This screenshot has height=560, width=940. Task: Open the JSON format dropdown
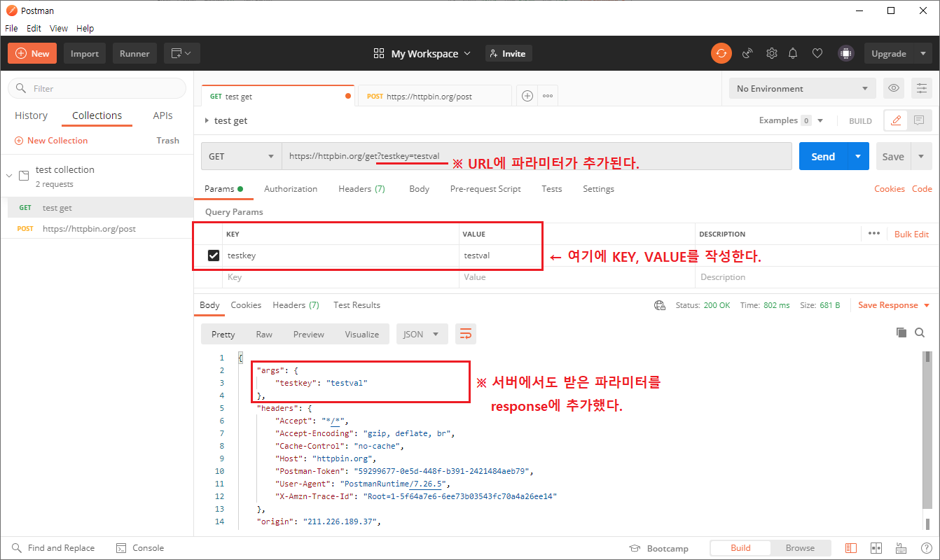pyautogui.click(x=422, y=334)
